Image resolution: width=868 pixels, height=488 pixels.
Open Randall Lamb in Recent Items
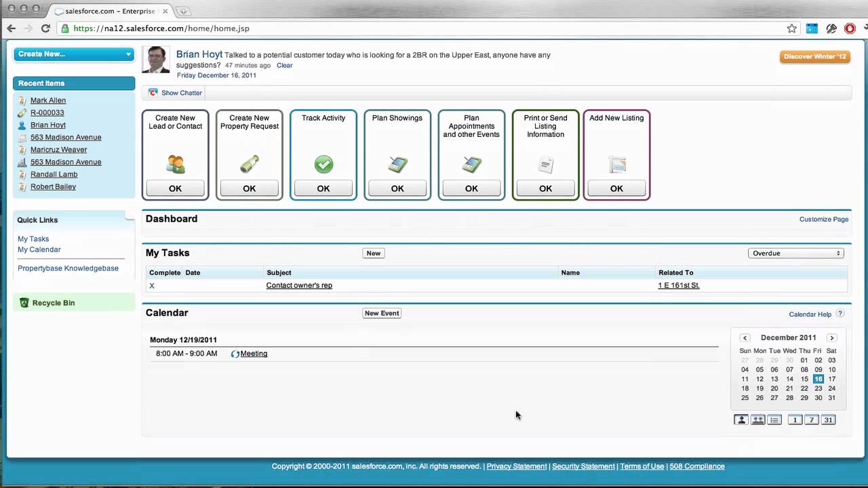(54, 175)
